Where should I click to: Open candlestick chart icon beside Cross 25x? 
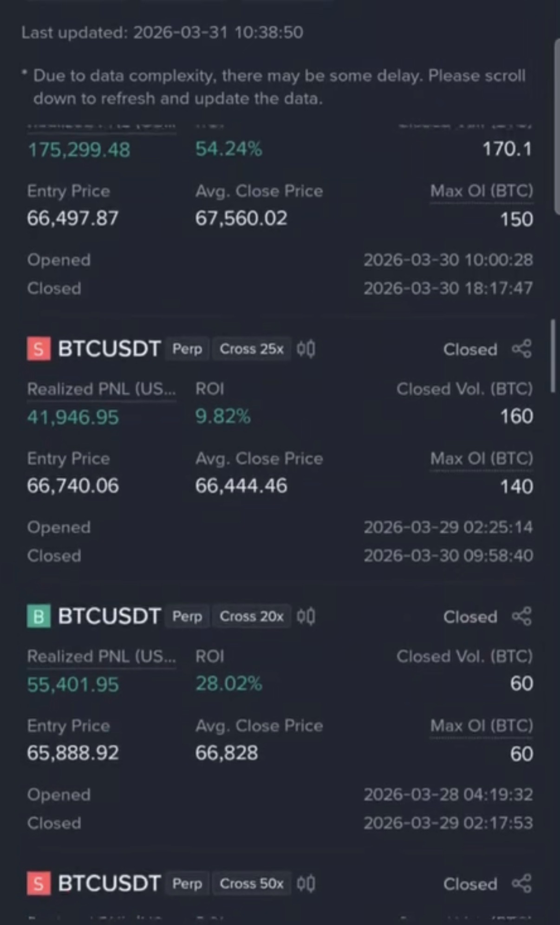[306, 349]
